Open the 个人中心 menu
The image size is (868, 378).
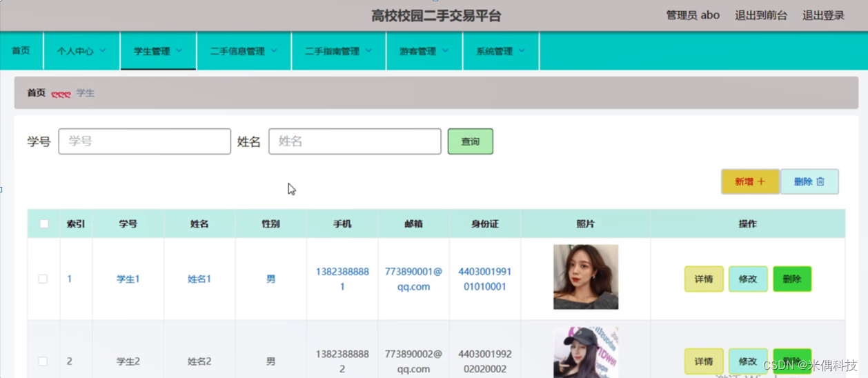point(81,50)
